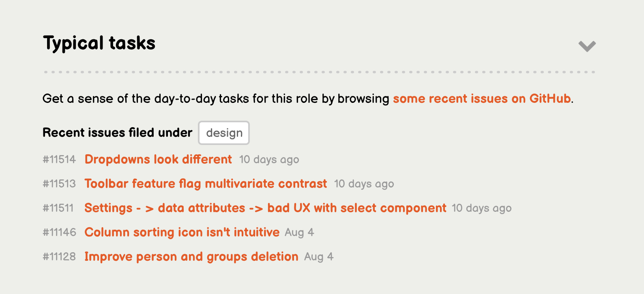Click issue number #11128
This screenshot has height=294, width=644.
[59, 256]
